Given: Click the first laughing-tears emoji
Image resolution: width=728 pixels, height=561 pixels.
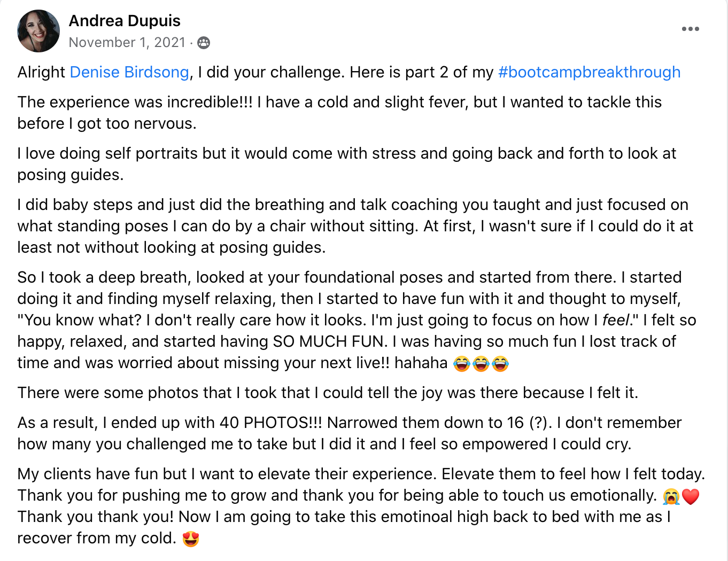Looking at the screenshot, I should 462,363.
